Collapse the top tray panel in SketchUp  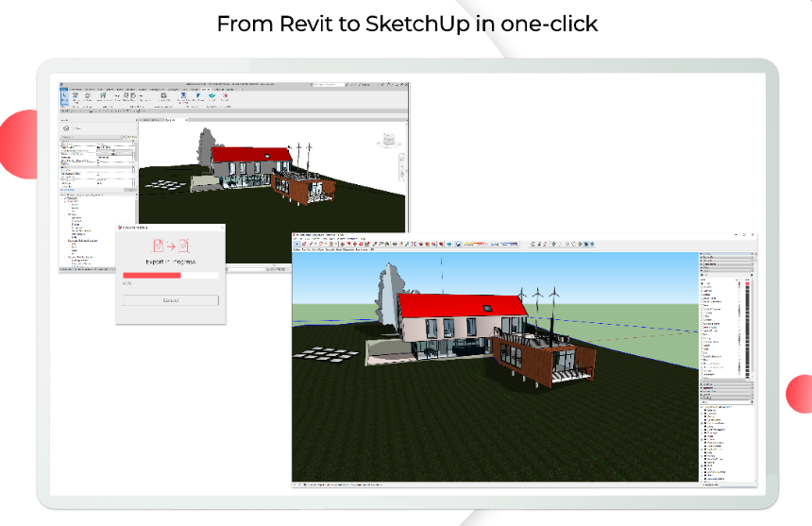(x=727, y=257)
